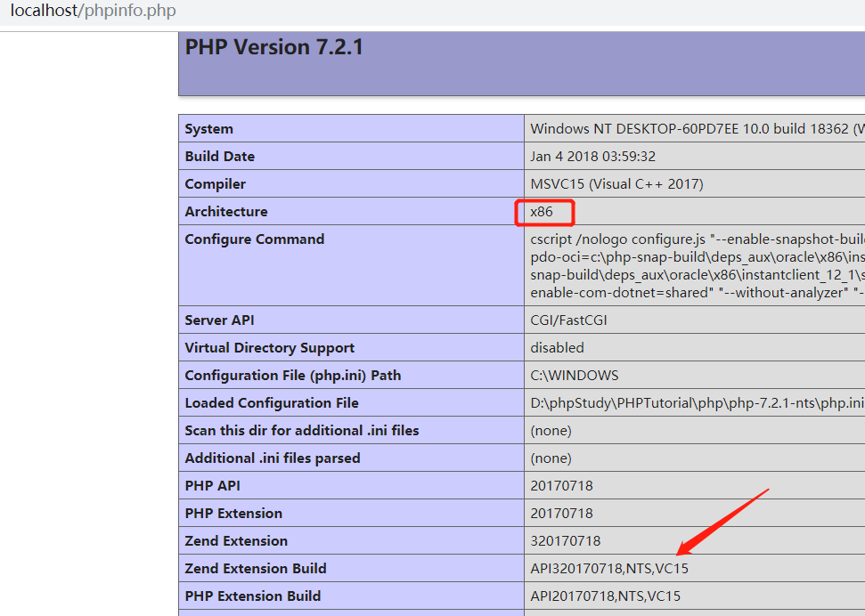The width and height of the screenshot is (865, 616).
Task: Select the cscript /nologo configure.js text
Action: tap(618, 239)
